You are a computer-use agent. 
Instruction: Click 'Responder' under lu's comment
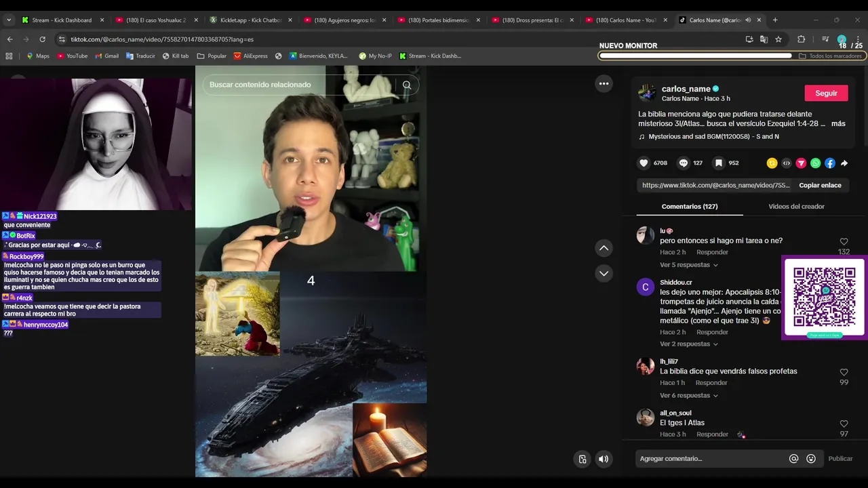712,252
